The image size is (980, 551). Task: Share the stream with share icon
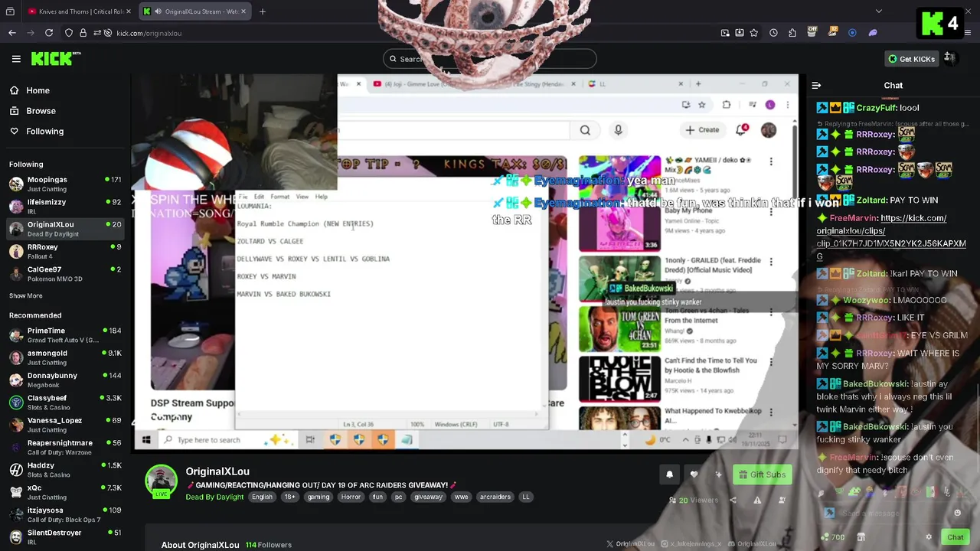point(733,500)
